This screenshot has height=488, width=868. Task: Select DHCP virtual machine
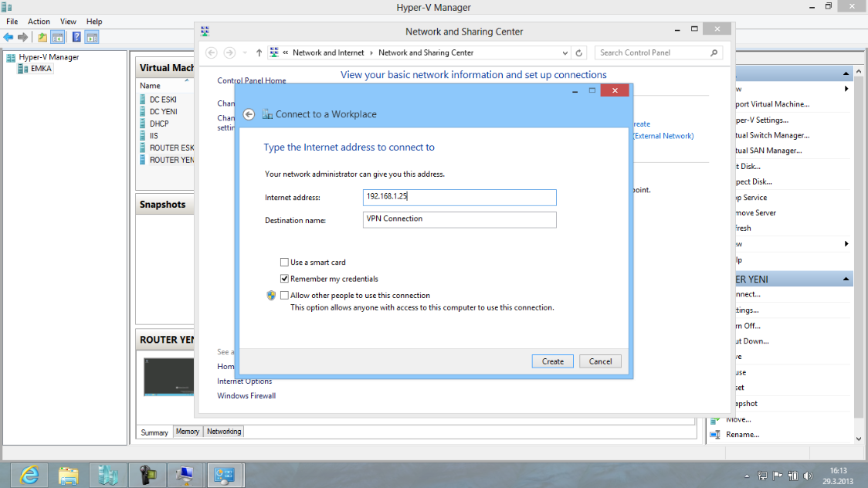159,124
